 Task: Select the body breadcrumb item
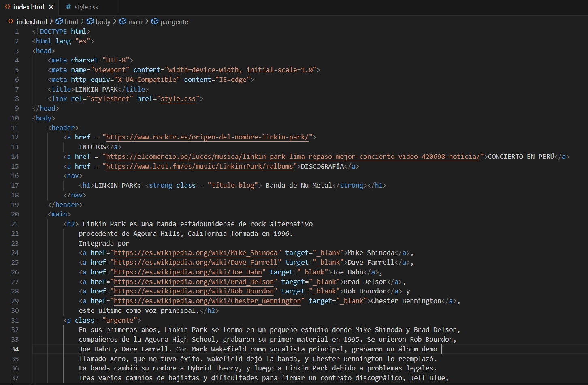pyautogui.click(x=103, y=21)
